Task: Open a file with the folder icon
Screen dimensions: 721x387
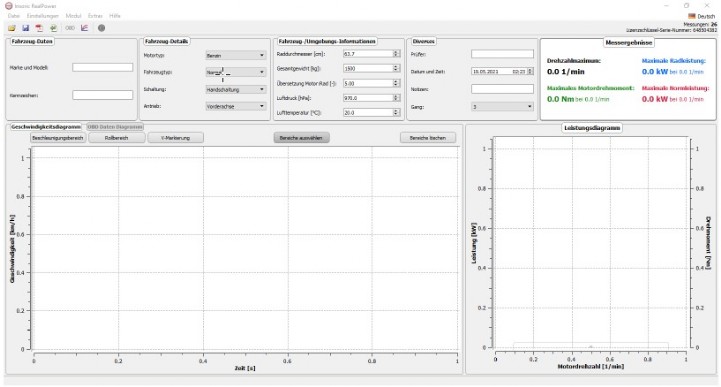Action: [11, 28]
